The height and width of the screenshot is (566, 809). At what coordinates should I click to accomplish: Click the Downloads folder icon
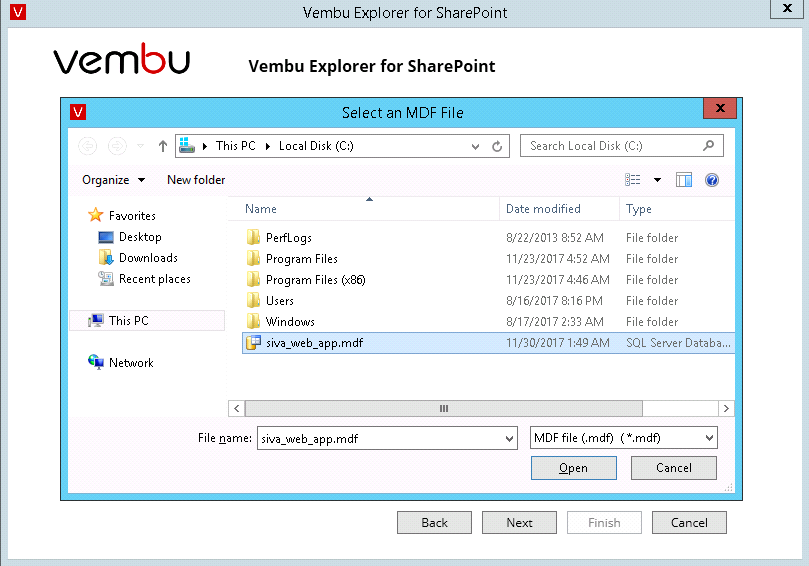[106, 257]
